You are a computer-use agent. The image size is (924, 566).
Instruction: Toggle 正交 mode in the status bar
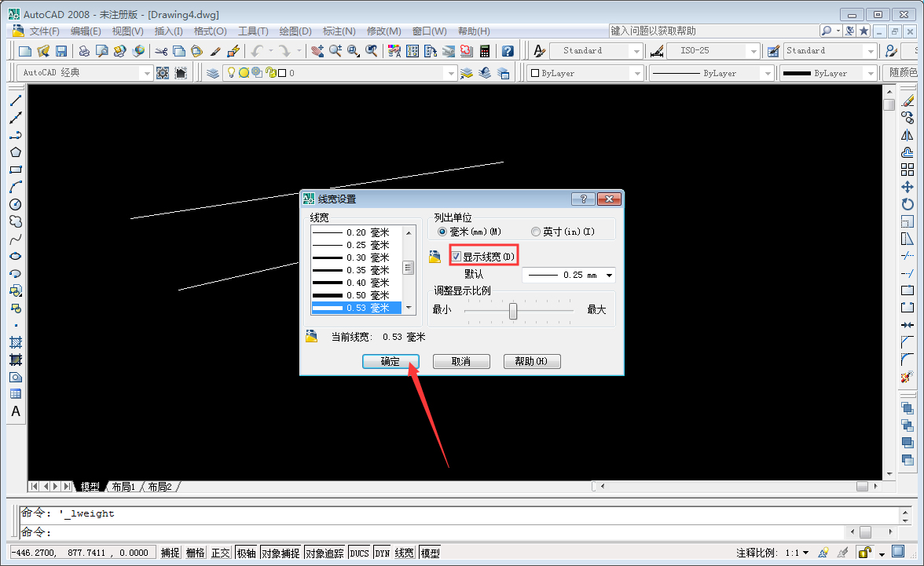220,552
